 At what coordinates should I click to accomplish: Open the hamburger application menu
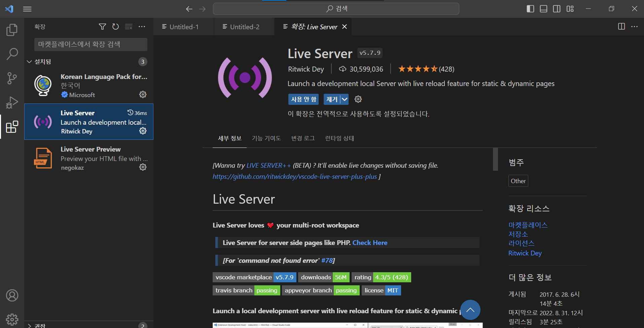click(x=27, y=9)
